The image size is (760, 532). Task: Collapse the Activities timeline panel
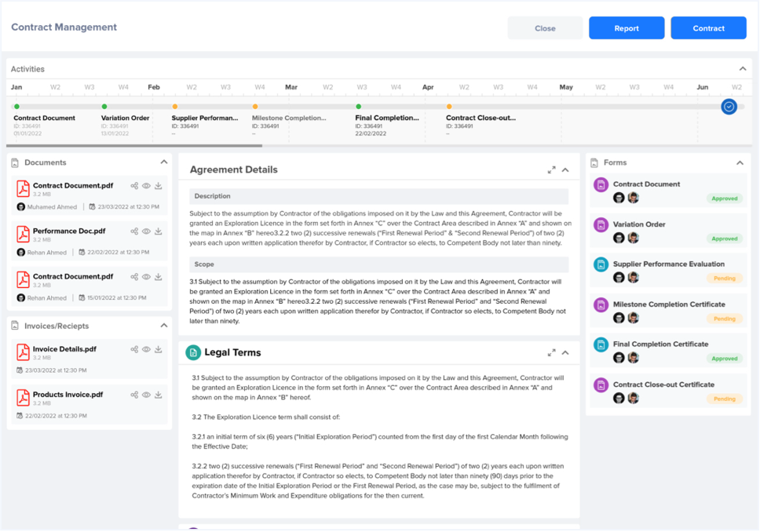[x=743, y=69]
